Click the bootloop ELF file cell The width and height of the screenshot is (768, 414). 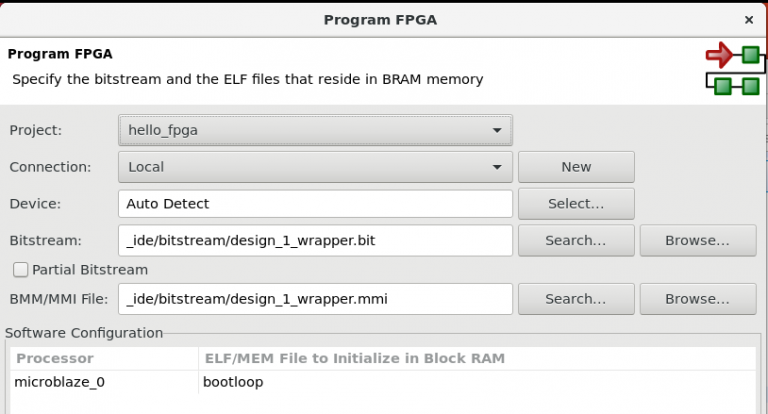point(232,382)
